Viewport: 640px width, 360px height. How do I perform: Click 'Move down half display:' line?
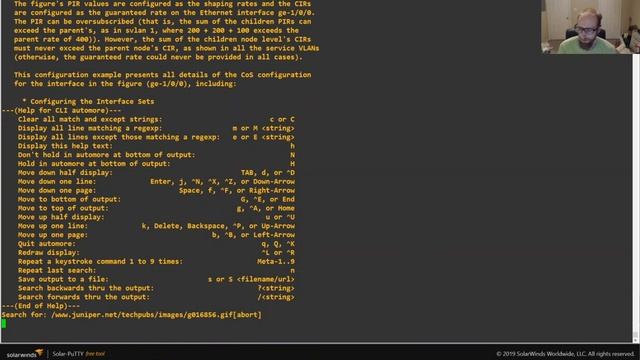click(156, 173)
